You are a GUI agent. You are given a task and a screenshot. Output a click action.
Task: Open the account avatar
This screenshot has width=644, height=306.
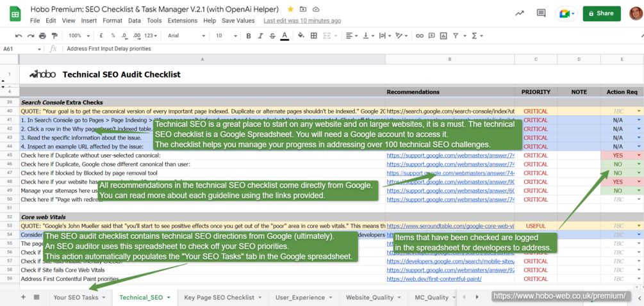[636, 13]
